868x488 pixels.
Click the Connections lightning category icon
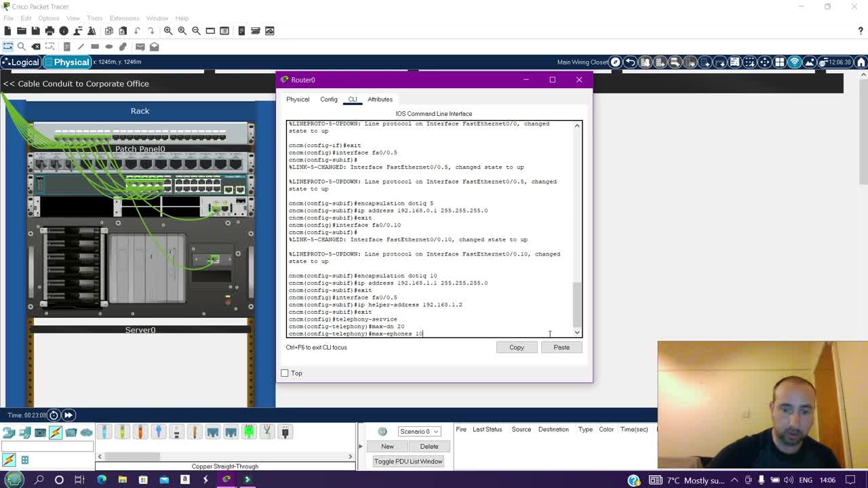[x=56, y=432]
